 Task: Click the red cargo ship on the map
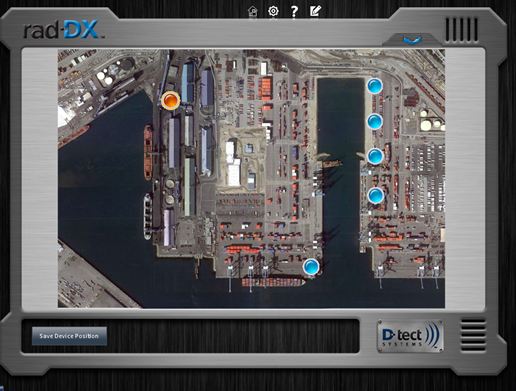click(x=148, y=152)
